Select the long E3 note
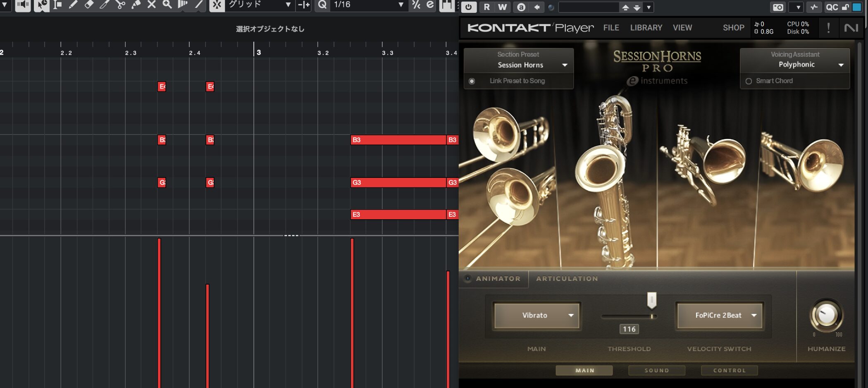 (398, 214)
